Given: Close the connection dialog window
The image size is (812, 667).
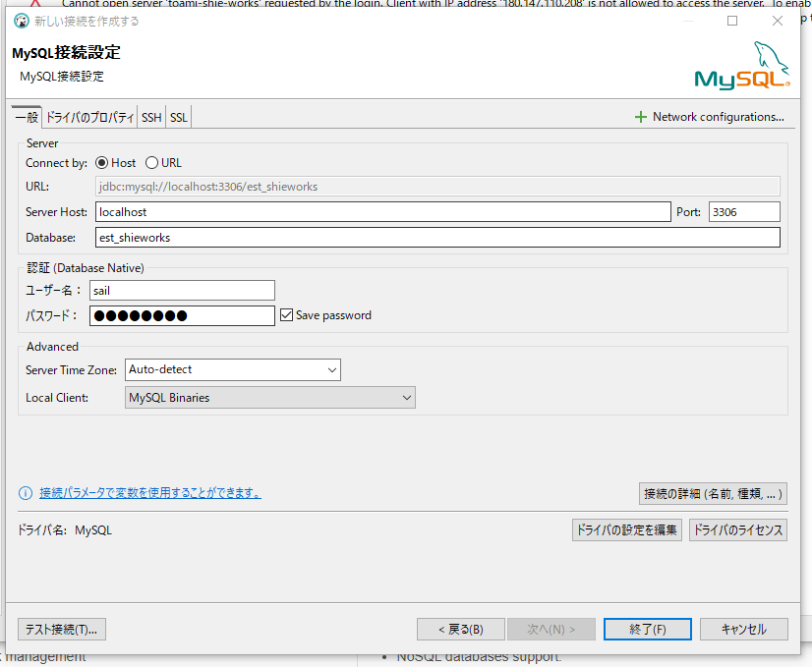Looking at the screenshot, I should coord(778,22).
